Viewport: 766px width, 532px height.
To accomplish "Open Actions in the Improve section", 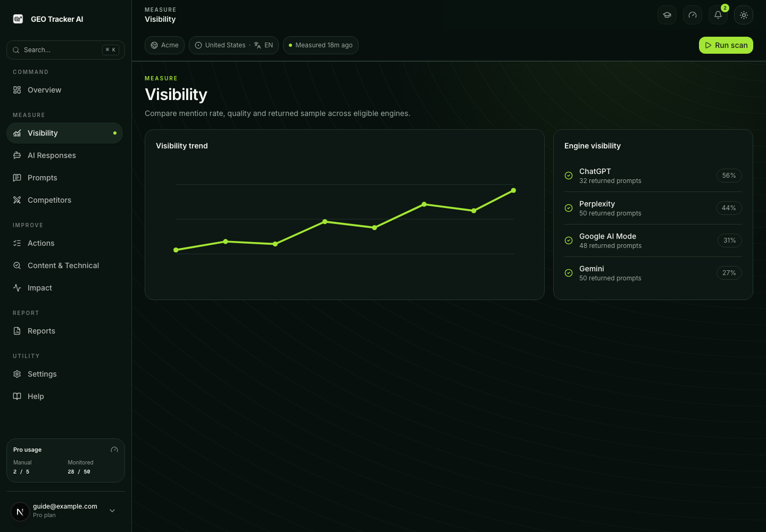I will [64, 243].
